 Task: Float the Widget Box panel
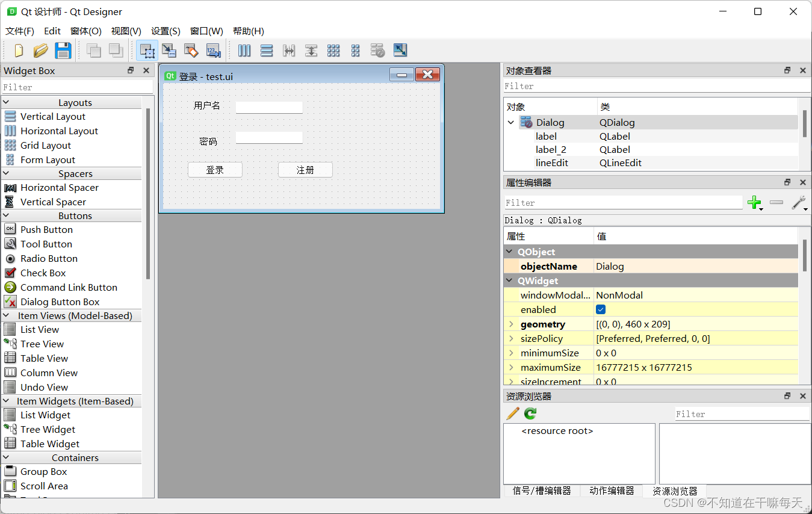tap(131, 70)
